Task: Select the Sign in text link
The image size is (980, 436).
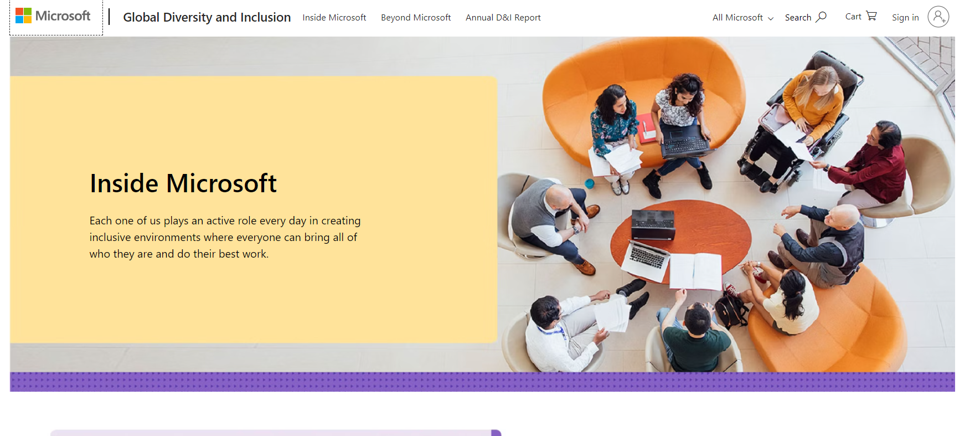Action: click(x=905, y=18)
